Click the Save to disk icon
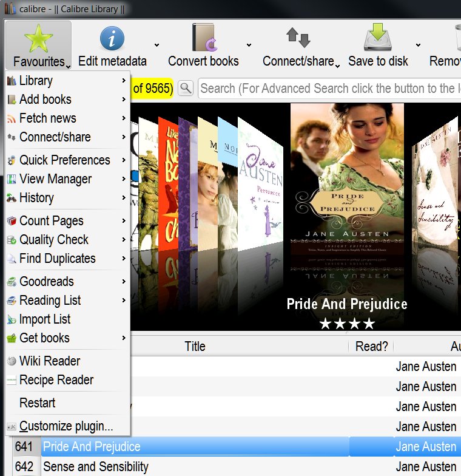The image size is (461, 476). [378, 37]
